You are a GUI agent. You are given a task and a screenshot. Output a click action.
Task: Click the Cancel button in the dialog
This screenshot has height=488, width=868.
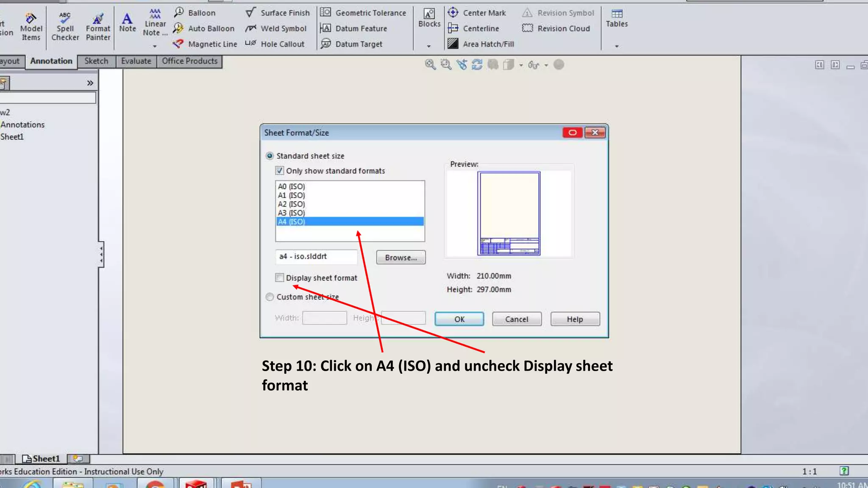tap(517, 319)
